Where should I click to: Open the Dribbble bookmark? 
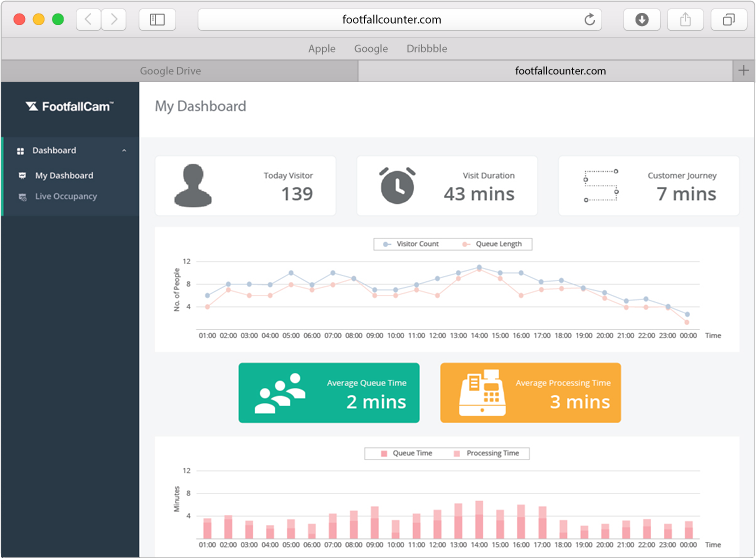point(427,48)
